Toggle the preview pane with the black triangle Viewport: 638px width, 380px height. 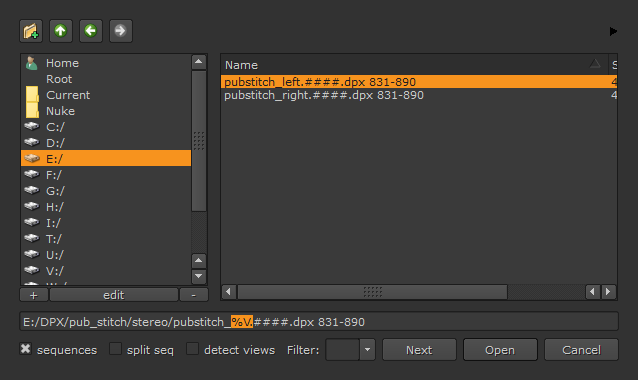click(x=613, y=31)
